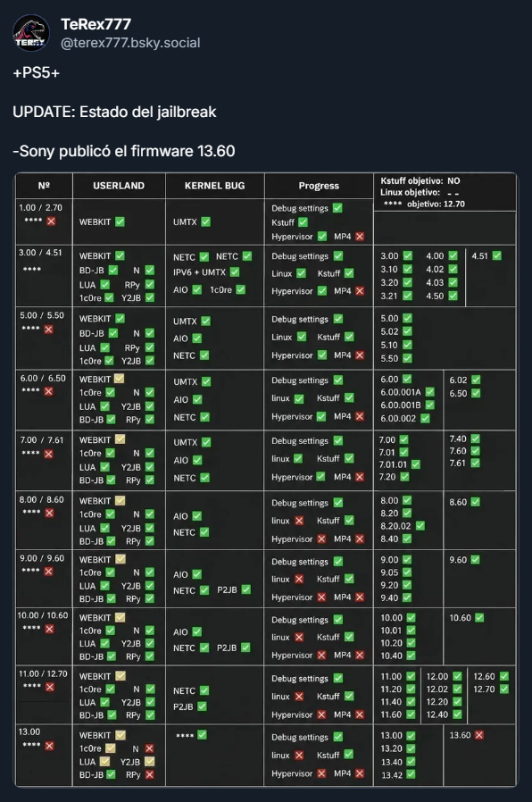Click the yellow check beside LUA in the 13.00 row

(104, 761)
